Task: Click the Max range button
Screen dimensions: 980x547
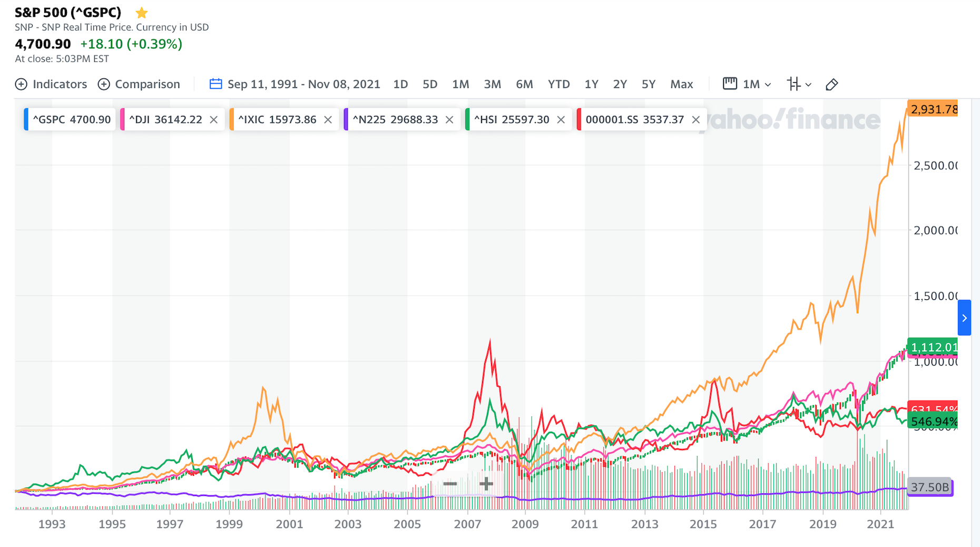Action: tap(681, 84)
